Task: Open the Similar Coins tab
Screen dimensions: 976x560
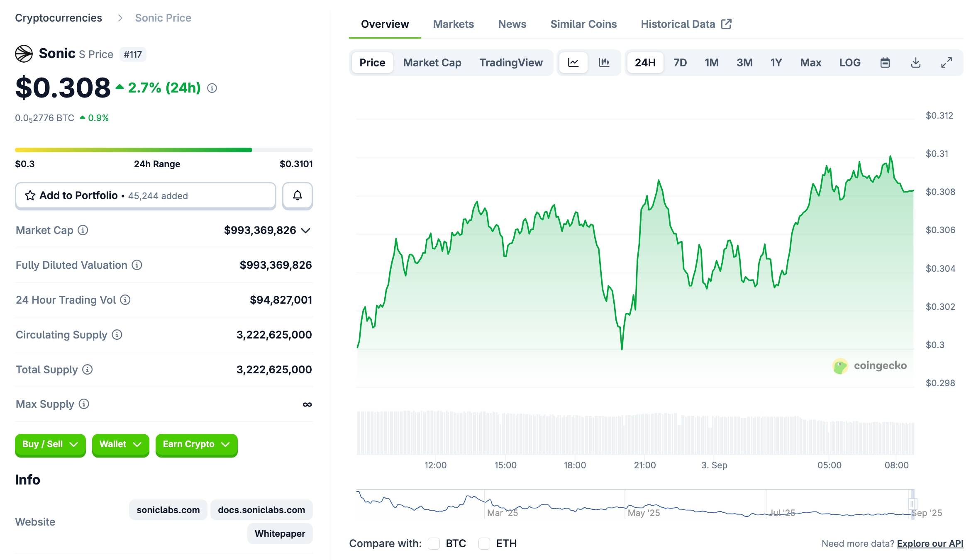Action: coord(583,24)
